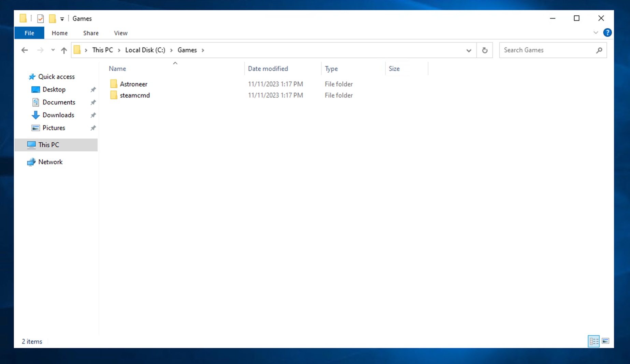Expand the chevron after Games breadcrumb

tap(203, 50)
